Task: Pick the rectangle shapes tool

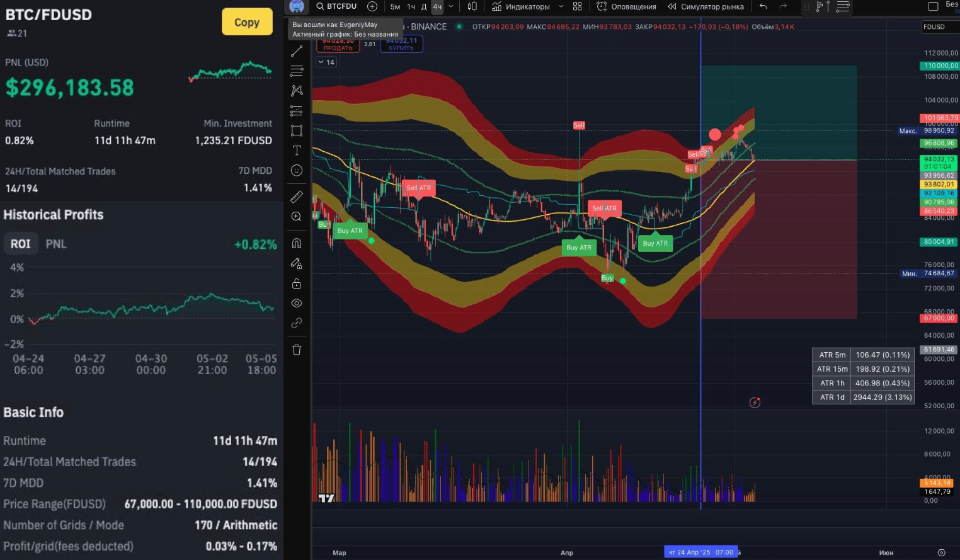Action: pyautogui.click(x=297, y=130)
